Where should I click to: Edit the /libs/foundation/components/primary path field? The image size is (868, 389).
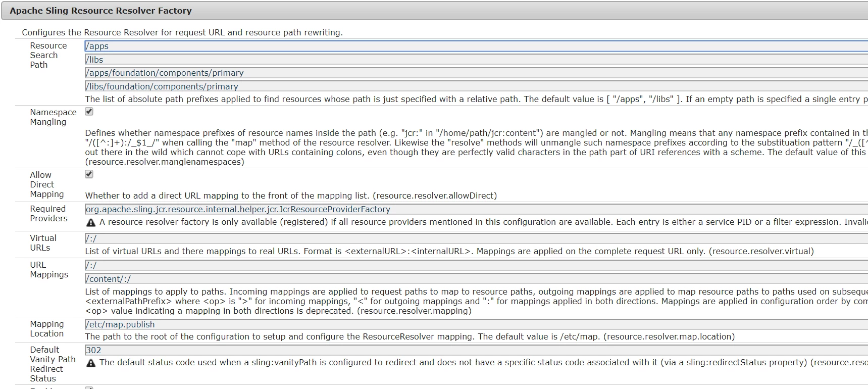point(476,86)
